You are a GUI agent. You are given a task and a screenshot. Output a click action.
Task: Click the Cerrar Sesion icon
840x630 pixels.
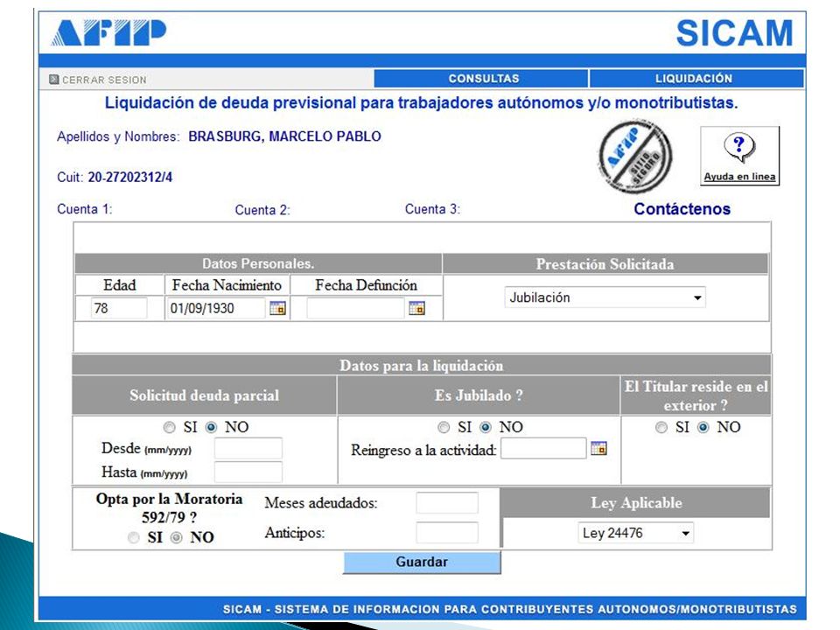pyautogui.click(x=53, y=80)
